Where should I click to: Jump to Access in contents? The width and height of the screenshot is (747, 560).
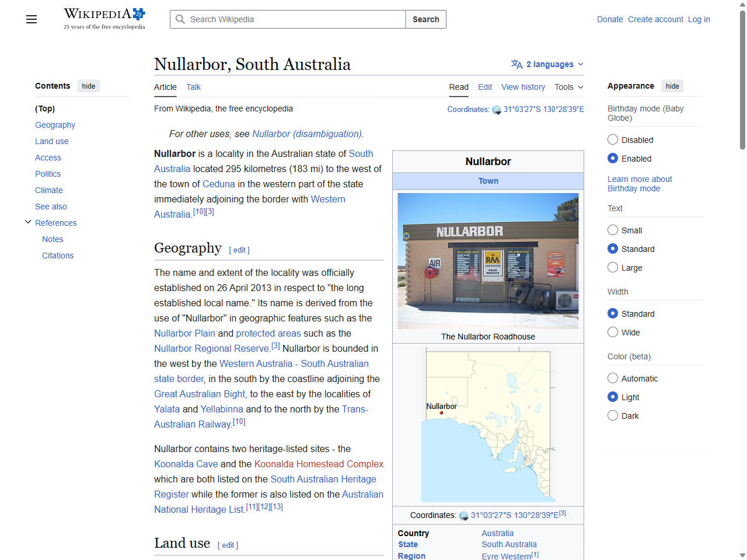(48, 157)
